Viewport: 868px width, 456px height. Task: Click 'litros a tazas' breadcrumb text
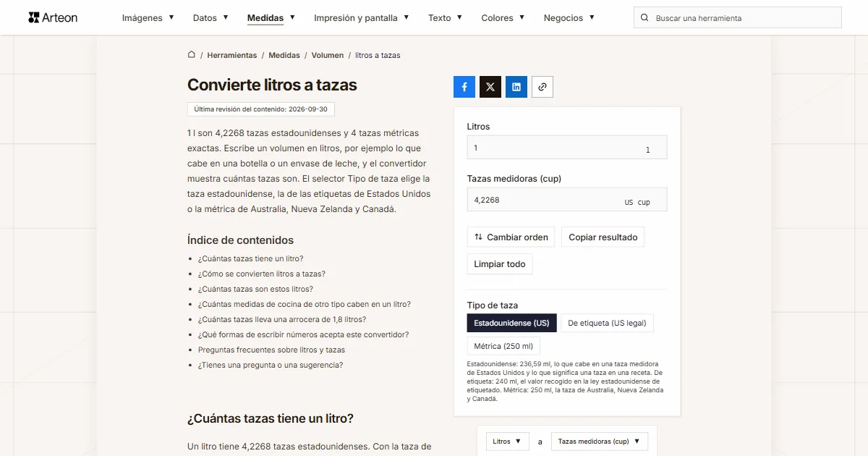[378, 55]
